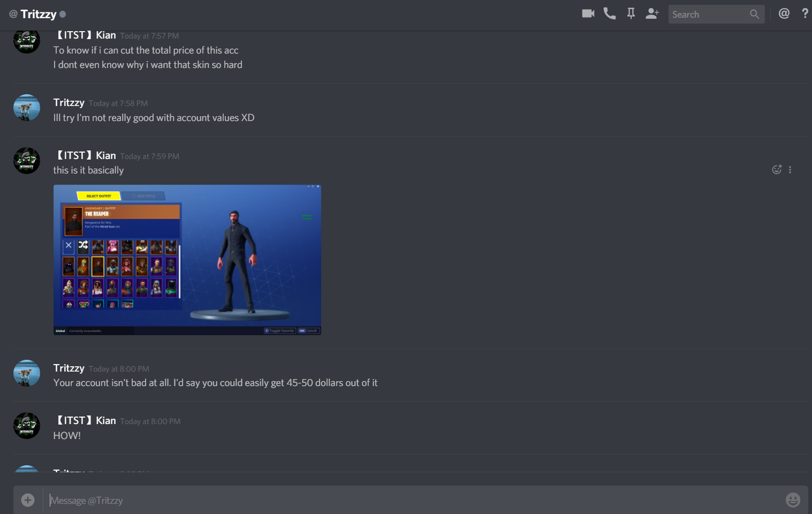The image size is (812, 514).
Task: Click message "this is it basically"
Action: (88, 170)
